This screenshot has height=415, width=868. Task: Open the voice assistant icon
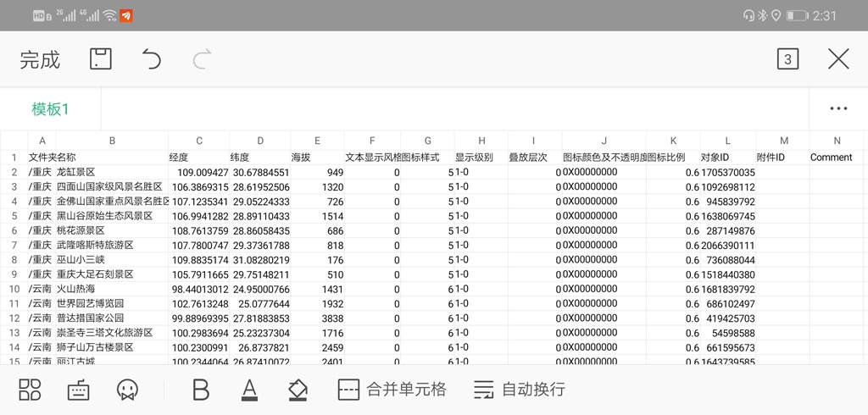click(x=127, y=390)
